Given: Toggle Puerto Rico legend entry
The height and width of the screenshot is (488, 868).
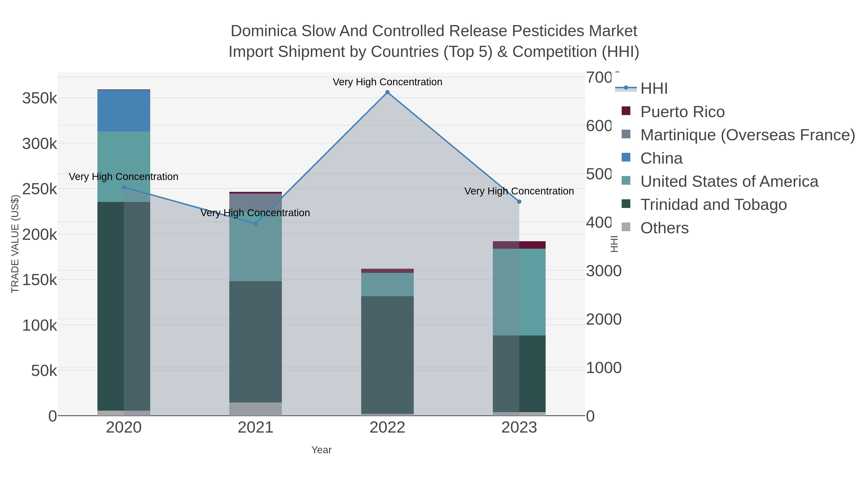Looking at the screenshot, I should click(x=673, y=112).
